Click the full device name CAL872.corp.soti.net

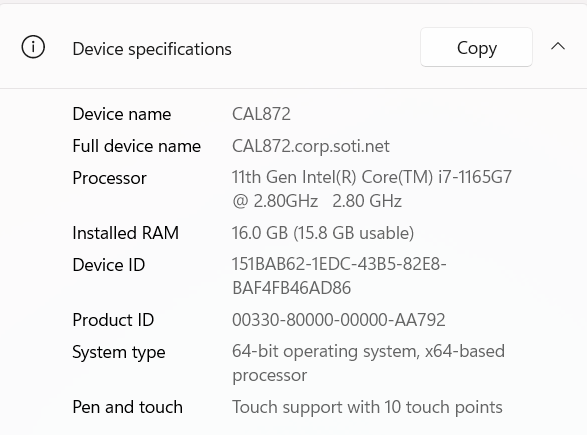coord(311,146)
